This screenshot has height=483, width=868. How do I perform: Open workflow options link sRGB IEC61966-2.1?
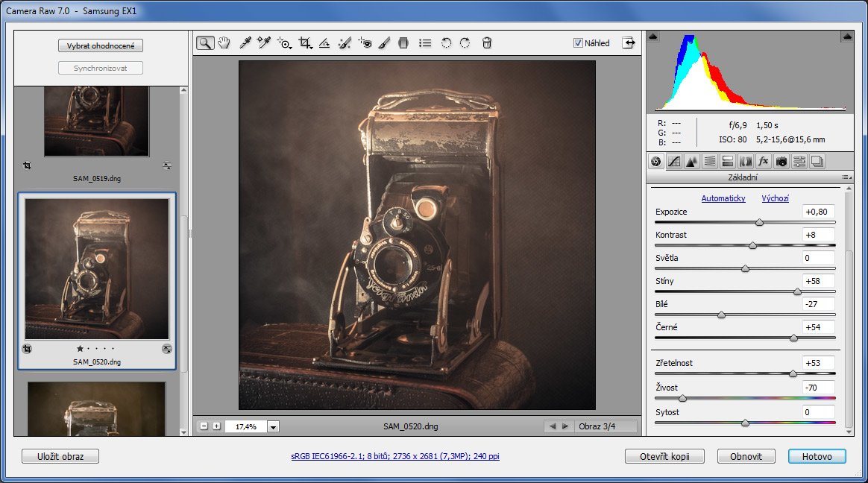tap(395, 456)
